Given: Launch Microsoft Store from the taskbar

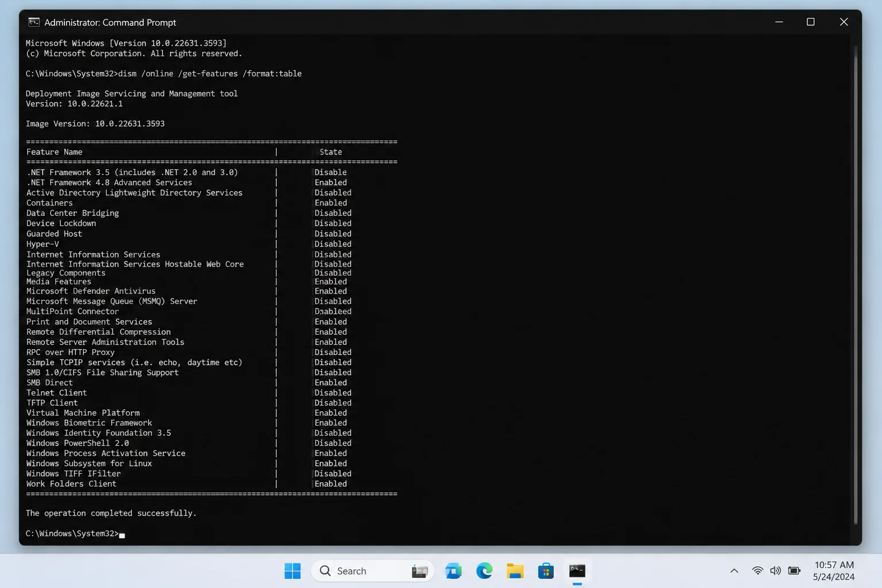Looking at the screenshot, I should pyautogui.click(x=546, y=571).
